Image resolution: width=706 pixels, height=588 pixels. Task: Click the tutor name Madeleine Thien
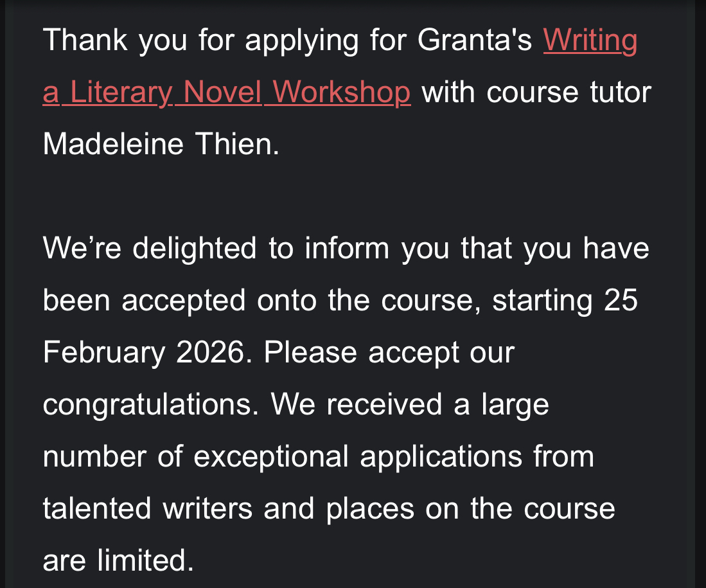tap(161, 144)
